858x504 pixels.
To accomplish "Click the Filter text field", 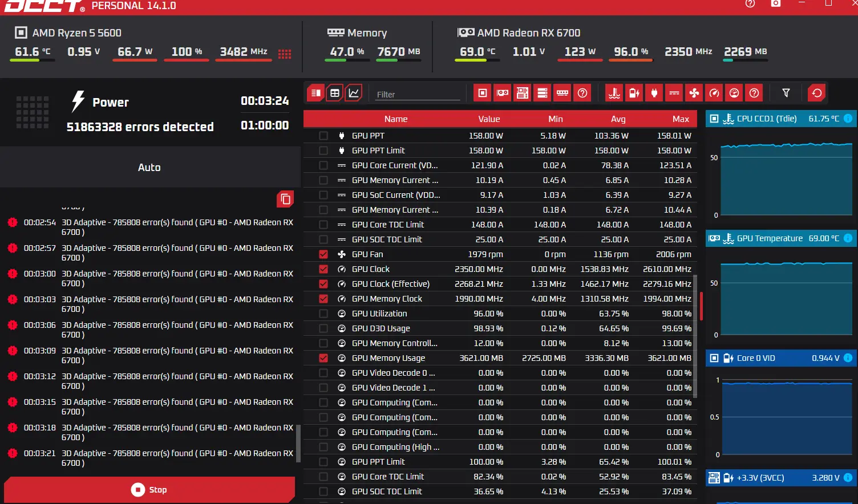I will click(418, 94).
